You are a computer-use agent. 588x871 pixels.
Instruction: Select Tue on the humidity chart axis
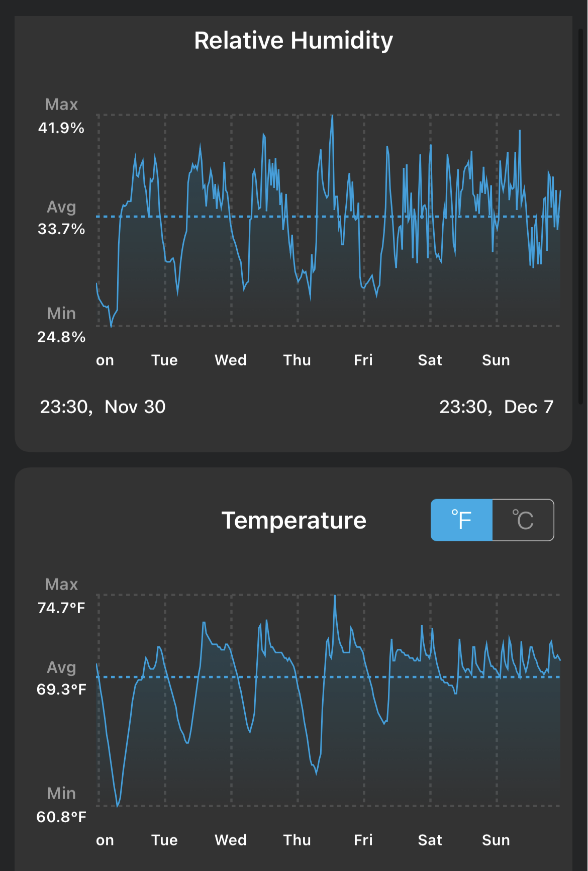click(164, 360)
